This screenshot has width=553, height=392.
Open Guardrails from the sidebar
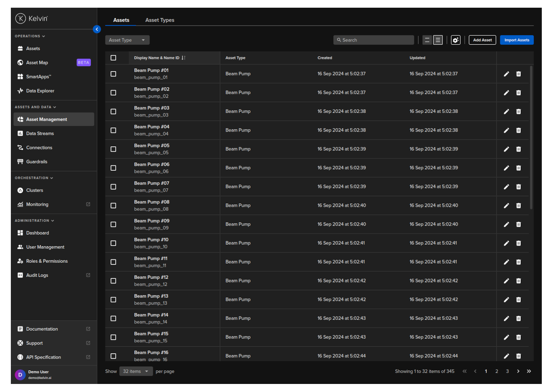tap(37, 162)
